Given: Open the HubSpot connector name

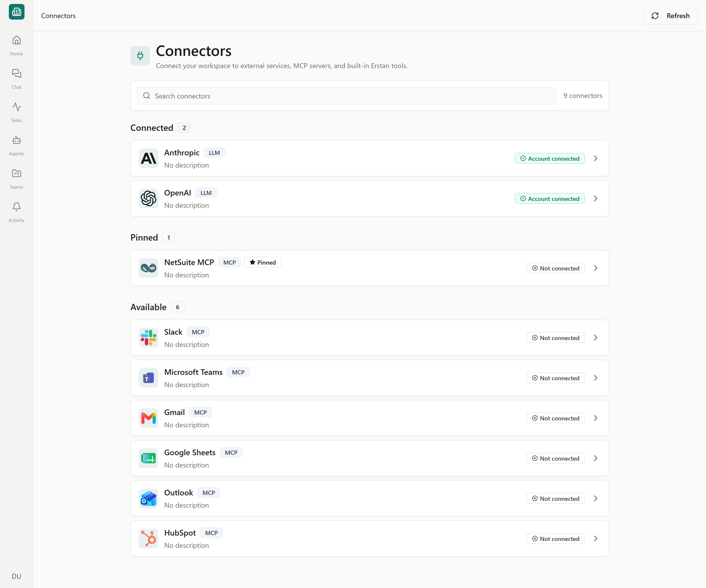Looking at the screenshot, I should tap(180, 533).
